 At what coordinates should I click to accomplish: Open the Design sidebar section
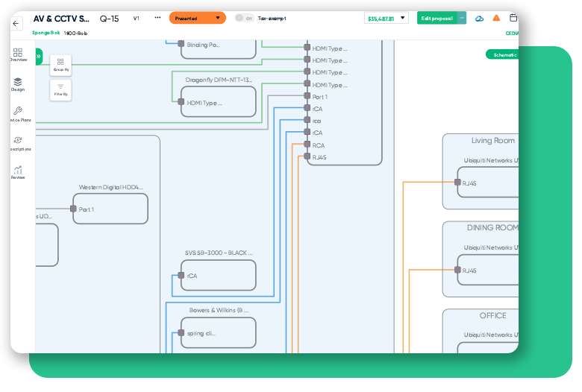coord(18,84)
